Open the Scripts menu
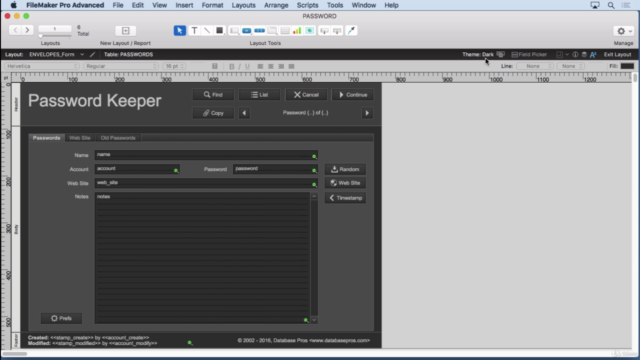This screenshot has width=640, height=360. [x=307, y=5]
